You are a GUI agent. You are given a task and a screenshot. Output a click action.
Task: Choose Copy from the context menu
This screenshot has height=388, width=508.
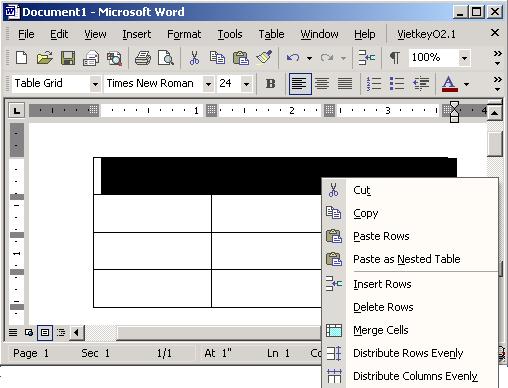point(410,213)
